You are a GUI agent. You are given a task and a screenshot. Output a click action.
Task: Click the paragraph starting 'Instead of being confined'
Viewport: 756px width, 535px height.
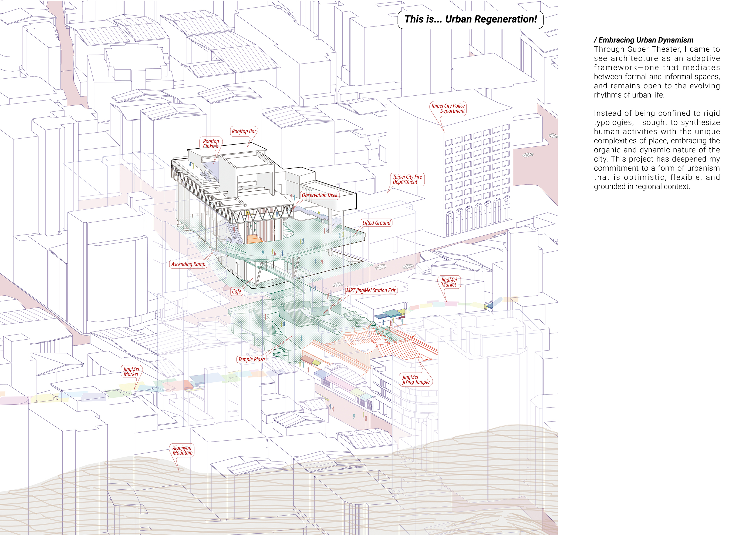click(657, 150)
